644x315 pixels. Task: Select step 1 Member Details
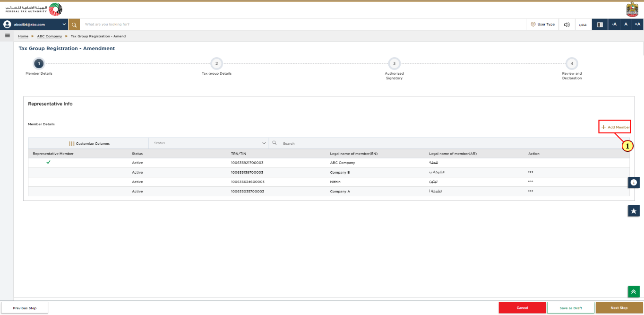39,63
